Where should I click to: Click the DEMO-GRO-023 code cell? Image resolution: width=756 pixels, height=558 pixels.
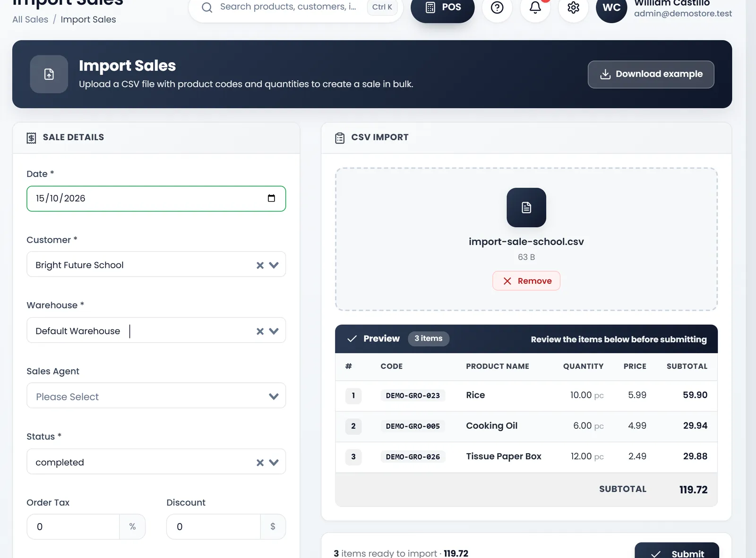tap(412, 396)
